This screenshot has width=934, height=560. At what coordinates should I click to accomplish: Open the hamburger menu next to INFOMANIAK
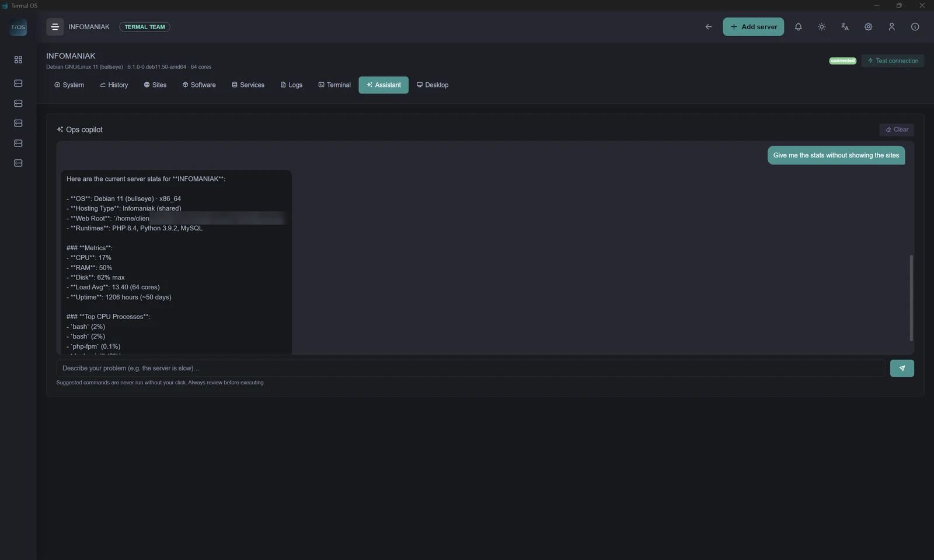[x=55, y=27]
